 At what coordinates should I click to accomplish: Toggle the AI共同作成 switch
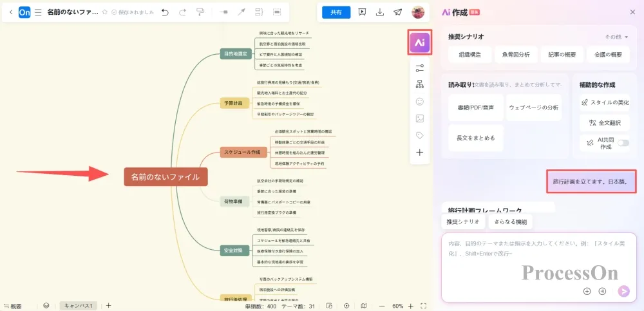coord(623,143)
